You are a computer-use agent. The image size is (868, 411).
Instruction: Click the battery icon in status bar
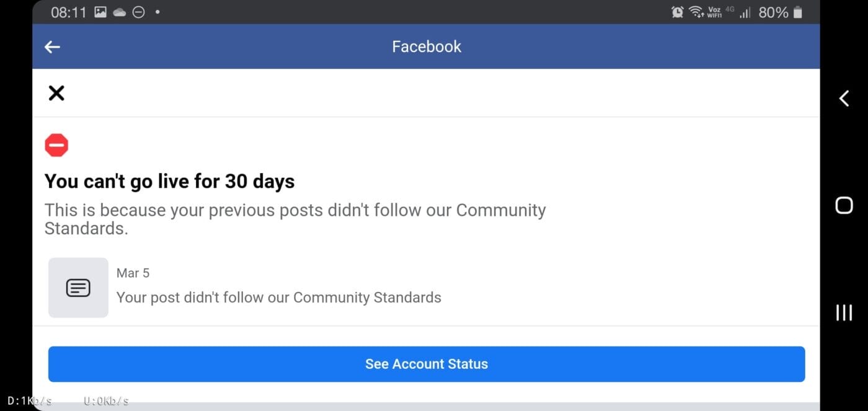798,12
